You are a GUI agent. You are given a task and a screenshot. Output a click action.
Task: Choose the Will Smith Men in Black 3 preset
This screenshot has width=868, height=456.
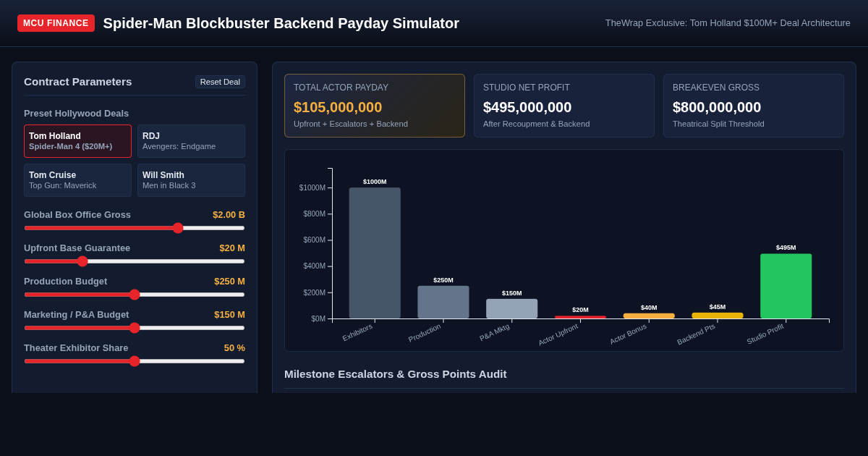click(x=191, y=180)
